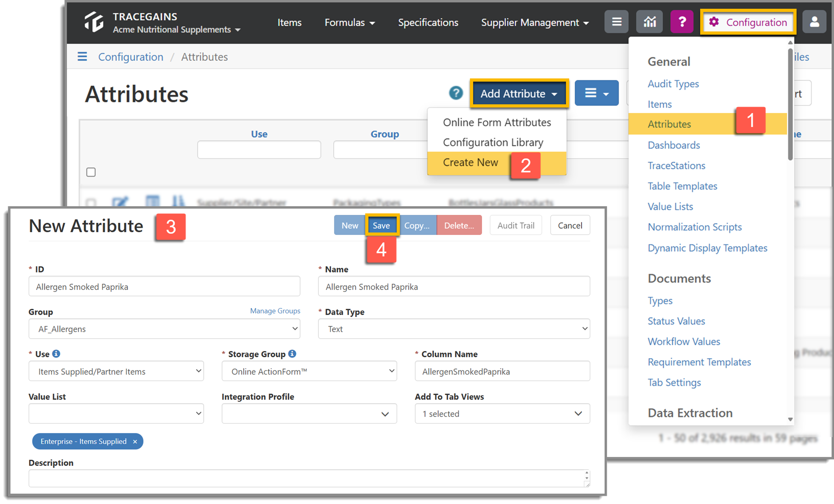Click the Name input field
Viewport: 834px width, 504px height.
coord(454,287)
